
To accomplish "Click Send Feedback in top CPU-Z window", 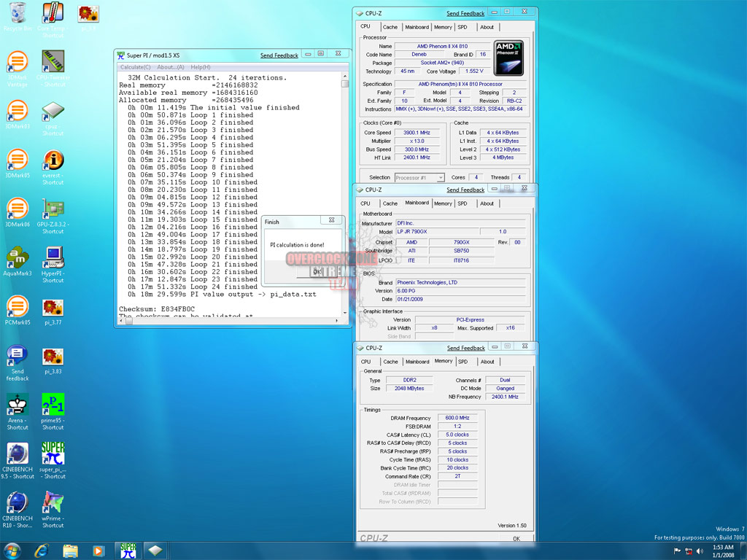I will [x=465, y=13].
